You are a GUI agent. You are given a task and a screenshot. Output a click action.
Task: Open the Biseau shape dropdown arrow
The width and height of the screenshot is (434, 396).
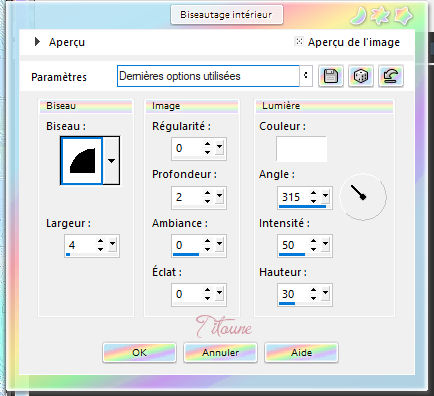(111, 160)
